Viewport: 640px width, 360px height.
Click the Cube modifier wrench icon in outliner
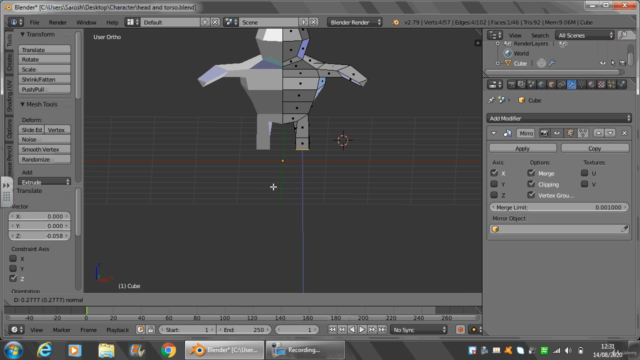(x=551, y=63)
